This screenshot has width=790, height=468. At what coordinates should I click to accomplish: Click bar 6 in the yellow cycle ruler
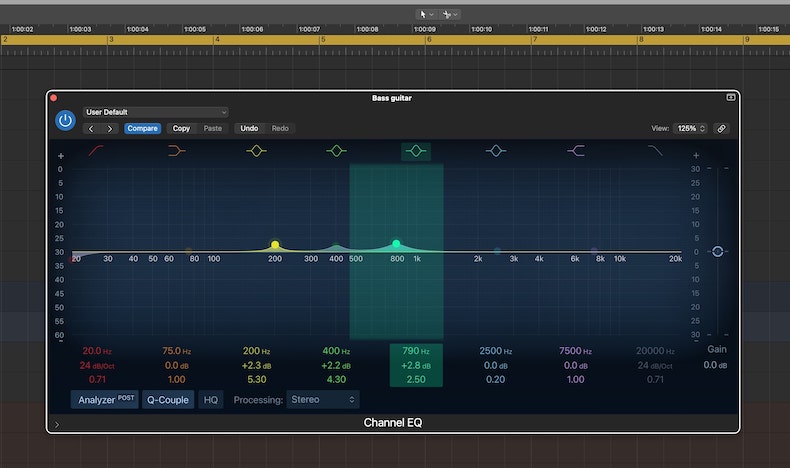[x=429, y=39]
